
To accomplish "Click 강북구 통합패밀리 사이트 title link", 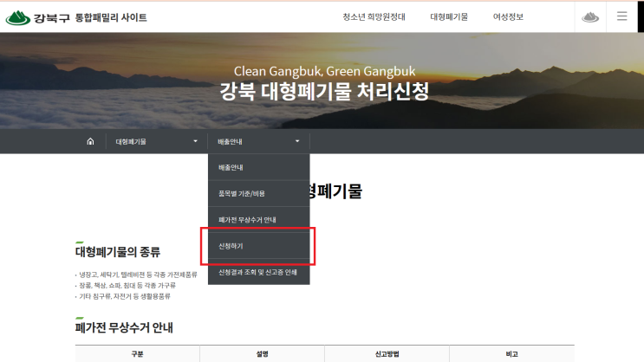I will [x=90, y=17].
